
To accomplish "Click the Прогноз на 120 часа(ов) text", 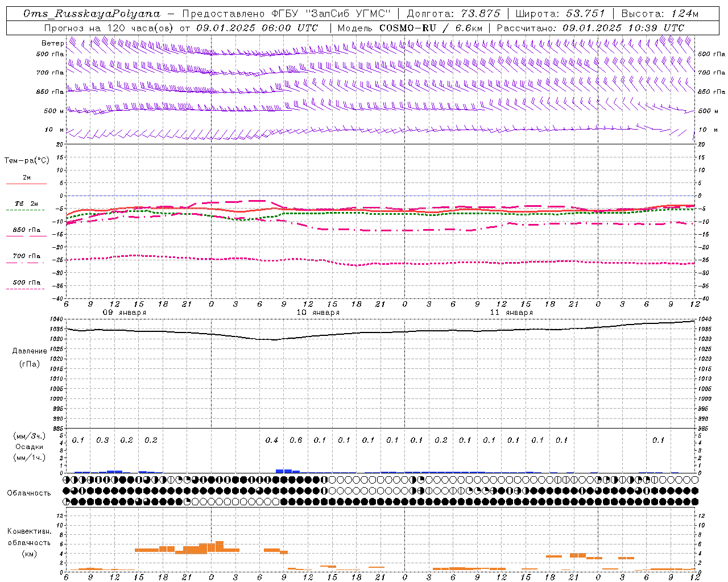I will tap(109, 28).
